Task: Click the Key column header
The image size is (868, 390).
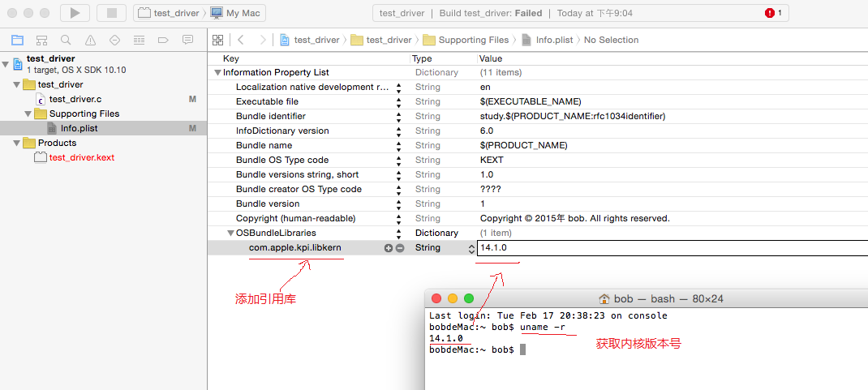Action: pyautogui.click(x=231, y=58)
